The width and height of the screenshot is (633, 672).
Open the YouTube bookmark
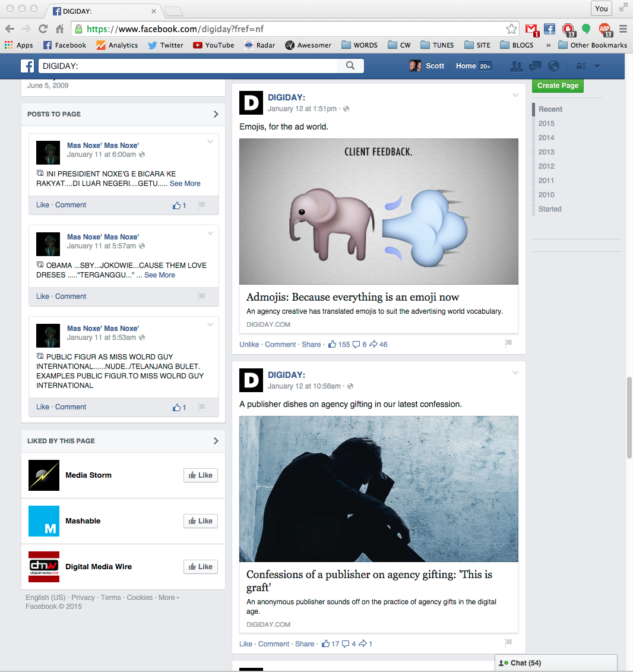tap(213, 45)
